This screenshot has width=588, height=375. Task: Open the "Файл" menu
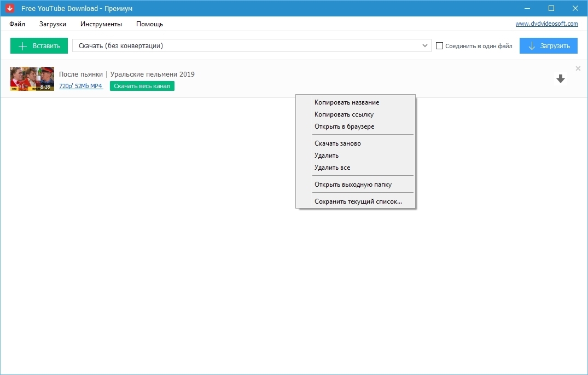(x=18, y=24)
